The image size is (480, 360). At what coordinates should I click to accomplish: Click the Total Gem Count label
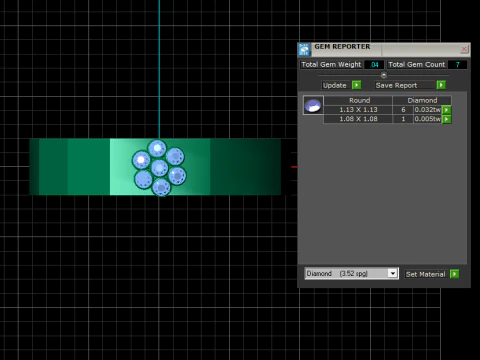coord(416,64)
